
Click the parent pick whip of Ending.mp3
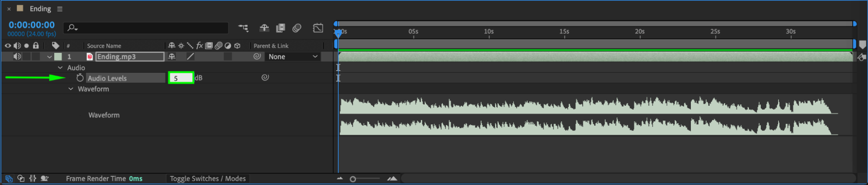[257, 56]
